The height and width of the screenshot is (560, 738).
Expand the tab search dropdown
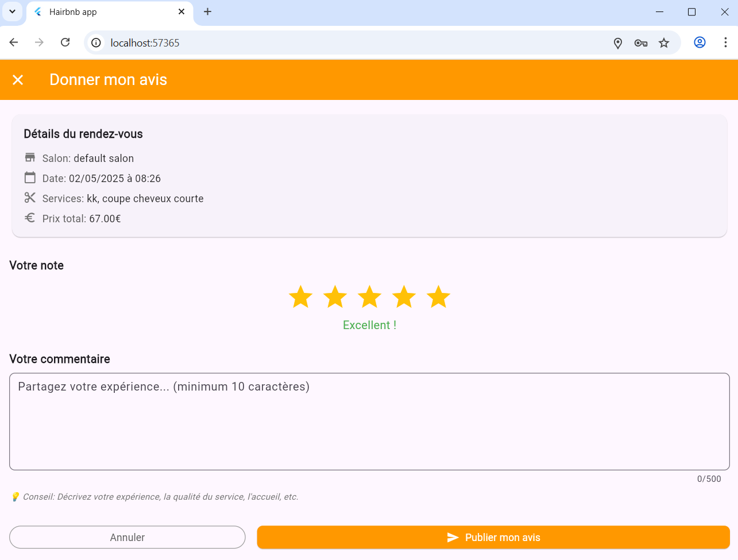[12, 11]
